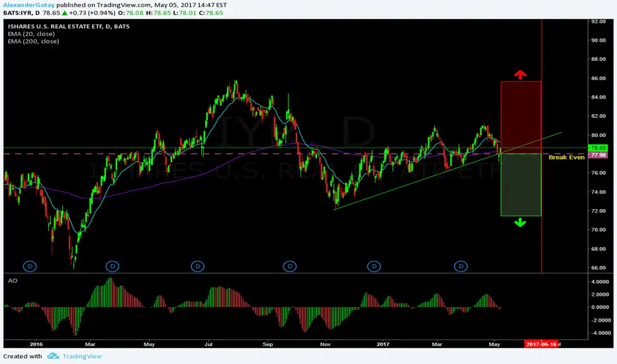The width and height of the screenshot is (617, 364).
Task: Click the dividend D marker after Sep
Action: tap(289, 267)
